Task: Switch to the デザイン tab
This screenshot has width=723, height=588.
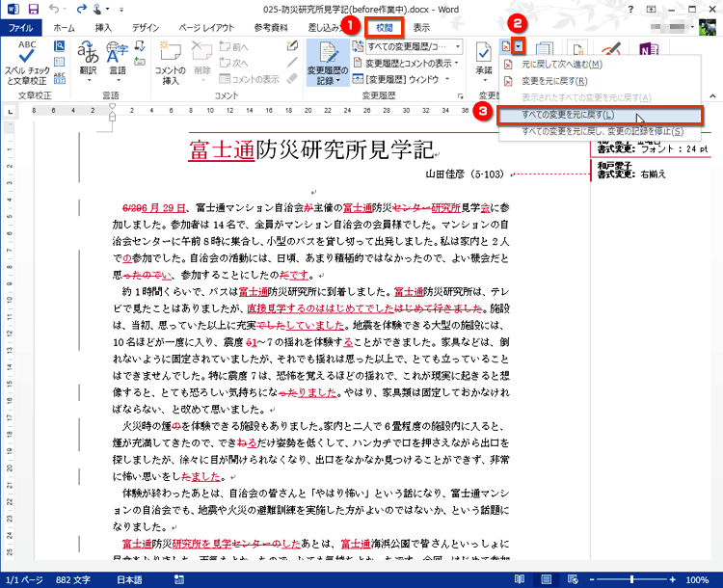Action: (x=146, y=28)
